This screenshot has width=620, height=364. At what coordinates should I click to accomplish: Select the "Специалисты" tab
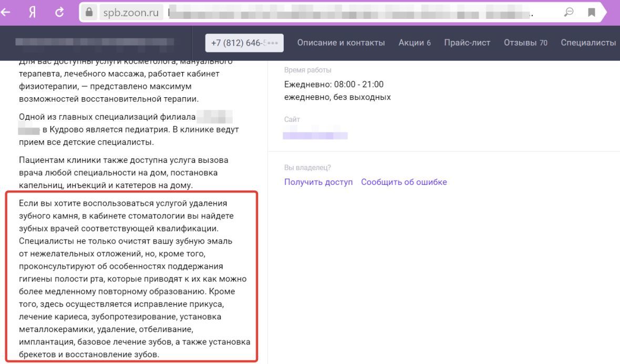(588, 43)
